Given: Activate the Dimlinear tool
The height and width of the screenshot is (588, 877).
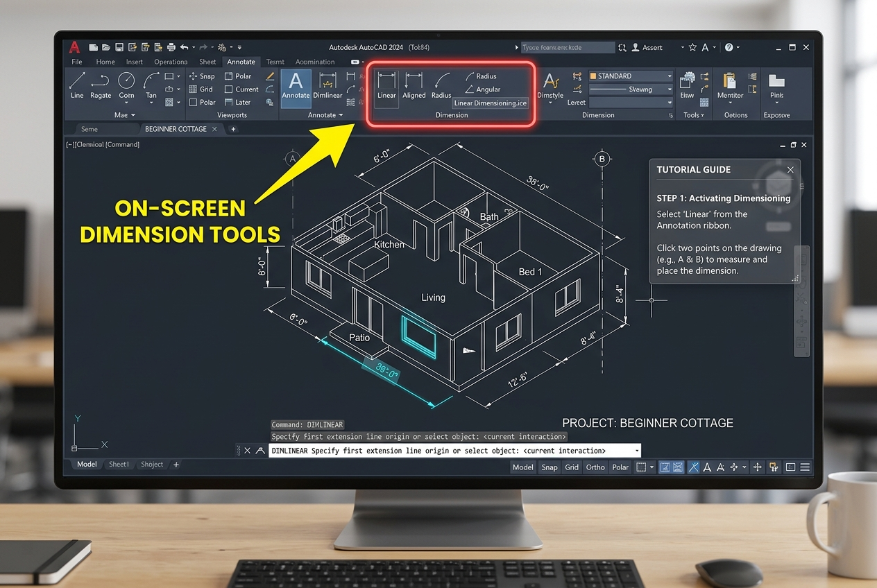Looking at the screenshot, I should 327,85.
